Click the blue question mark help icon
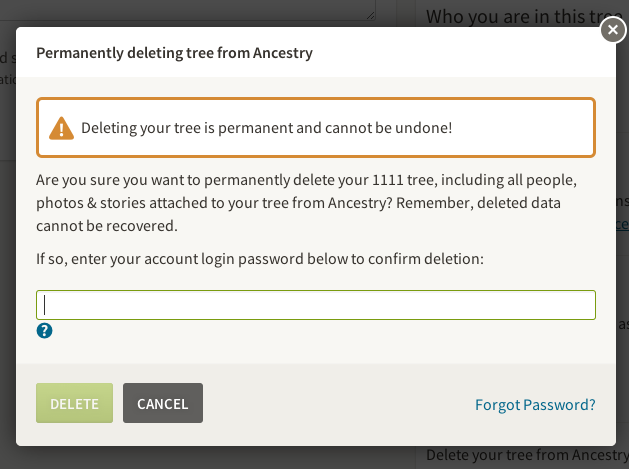This screenshot has width=629, height=469. pyautogui.click(x=44, y=331)
